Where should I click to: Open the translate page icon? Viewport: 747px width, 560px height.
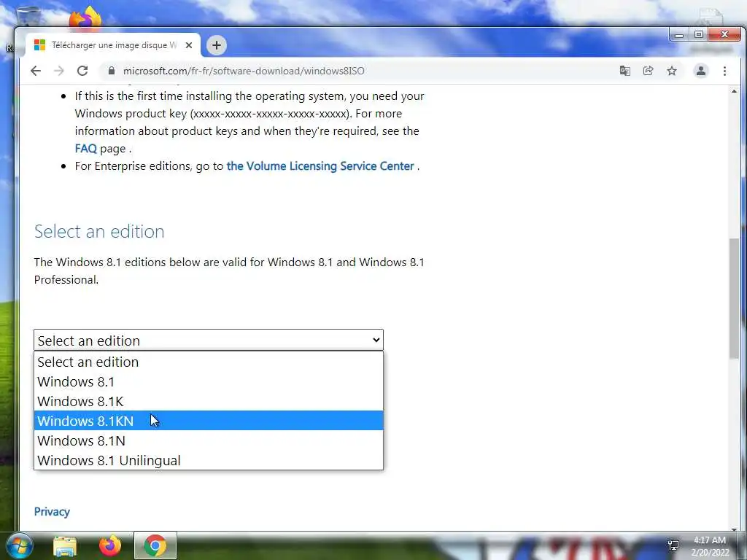tap(624, 71)
